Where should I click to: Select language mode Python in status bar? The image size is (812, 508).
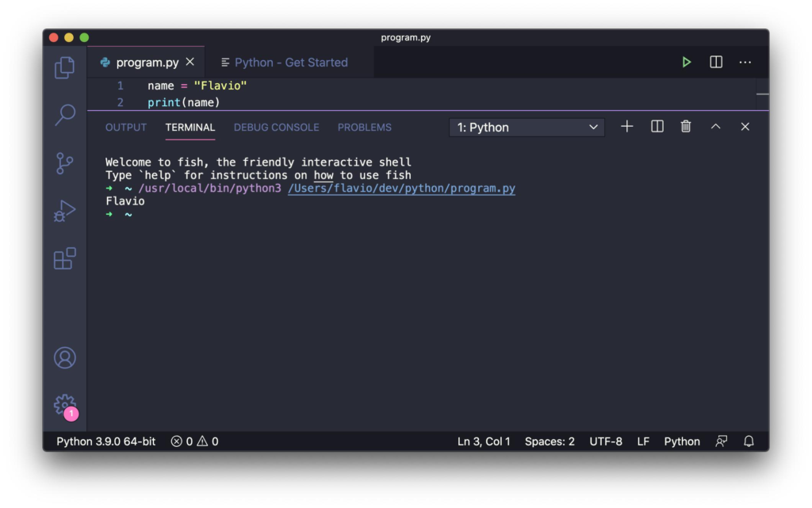(681, 441)
